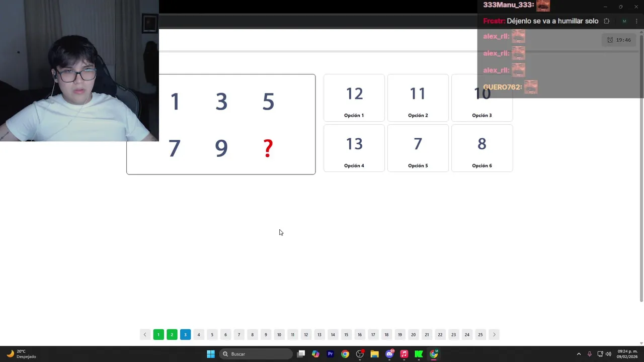
Task: Go to question 13
Action: 319,334
